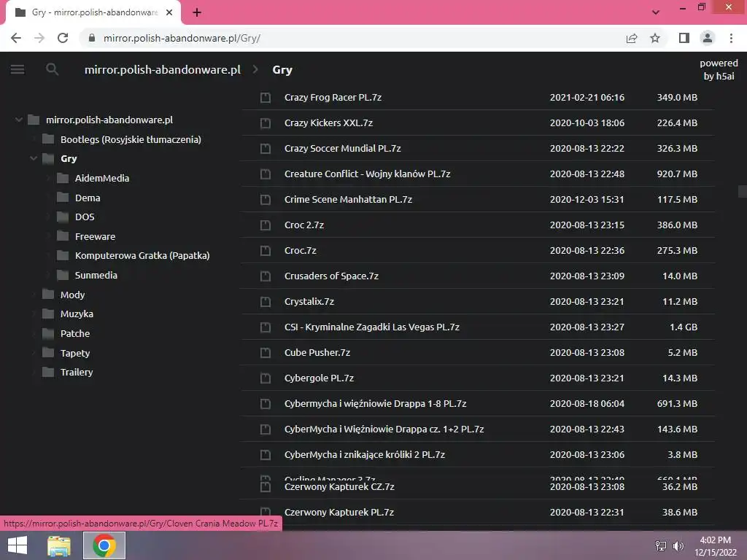Open the Freeware folder in tree
This screenshot has width=747, height=560.
[96, 236]
